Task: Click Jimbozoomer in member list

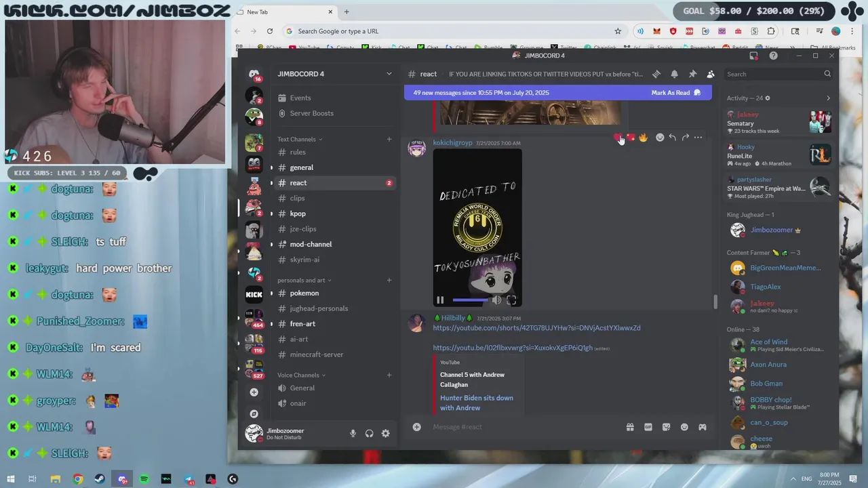Action: [772, 230]
